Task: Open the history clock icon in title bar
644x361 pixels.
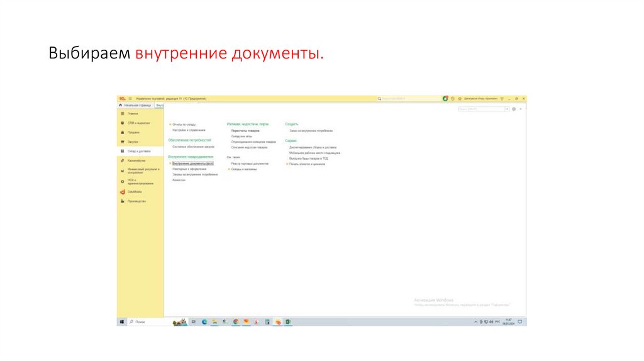Action: click(453, 99)
